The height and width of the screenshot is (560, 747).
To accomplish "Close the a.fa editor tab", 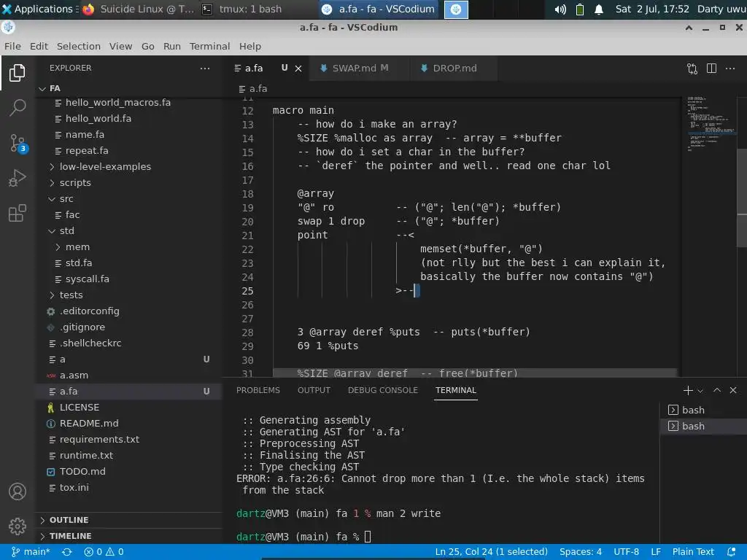I will (x=298, y=69).
